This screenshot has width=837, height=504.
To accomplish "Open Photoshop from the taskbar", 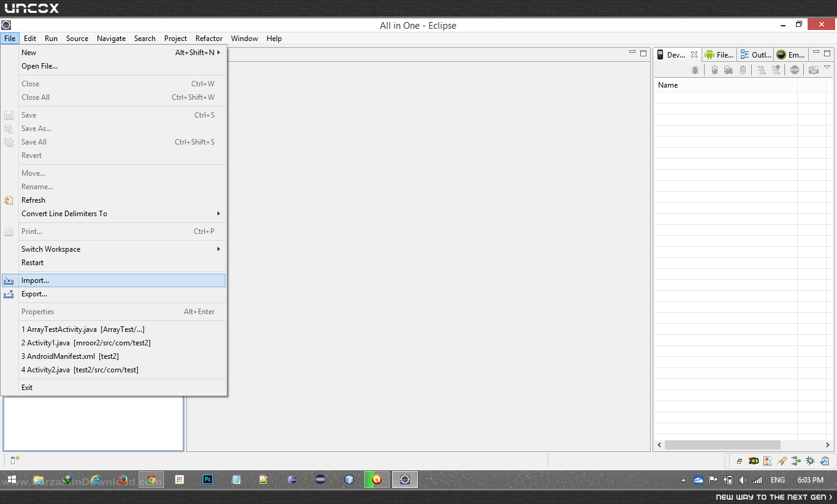I will pyautogui.click(x=208, y=480).
